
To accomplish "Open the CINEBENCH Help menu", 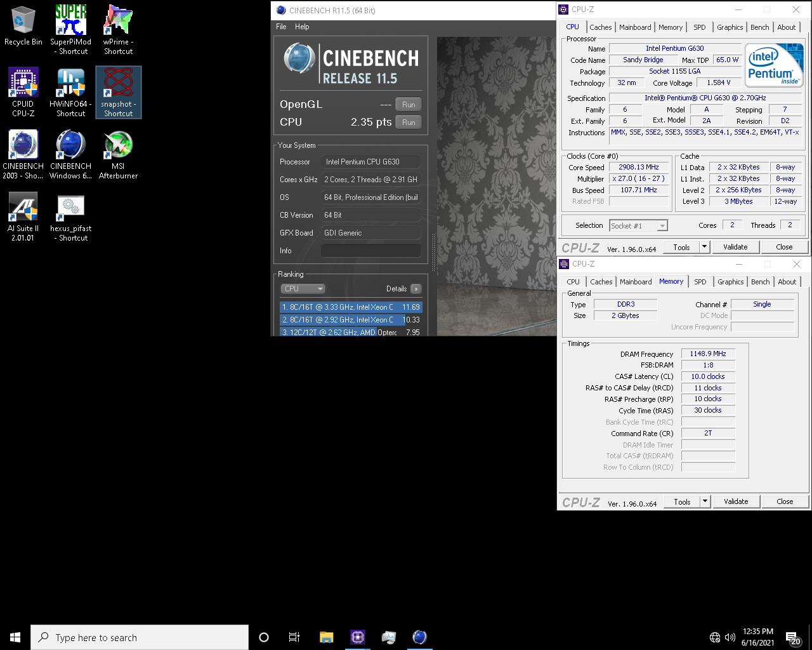I will (x=302, y=27).
